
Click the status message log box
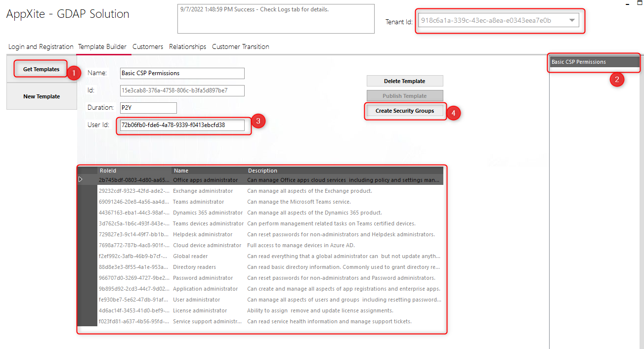(x=276, y=19)
